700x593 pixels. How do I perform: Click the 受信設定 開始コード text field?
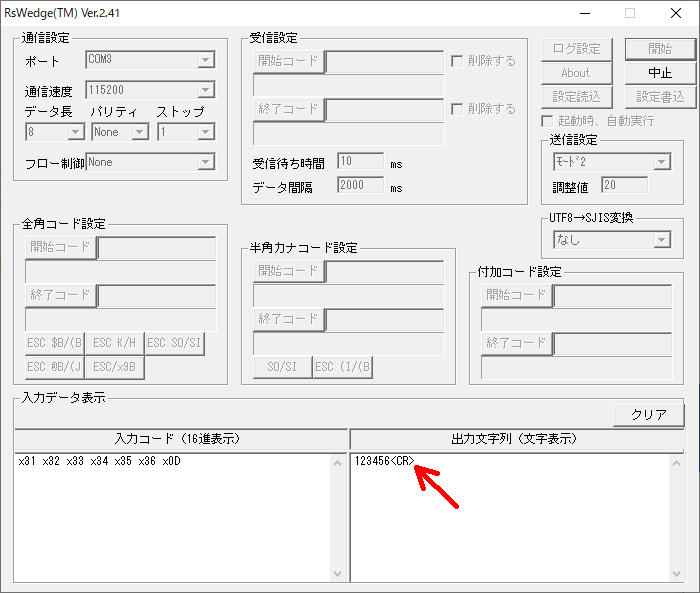click(x=385, y=62)
